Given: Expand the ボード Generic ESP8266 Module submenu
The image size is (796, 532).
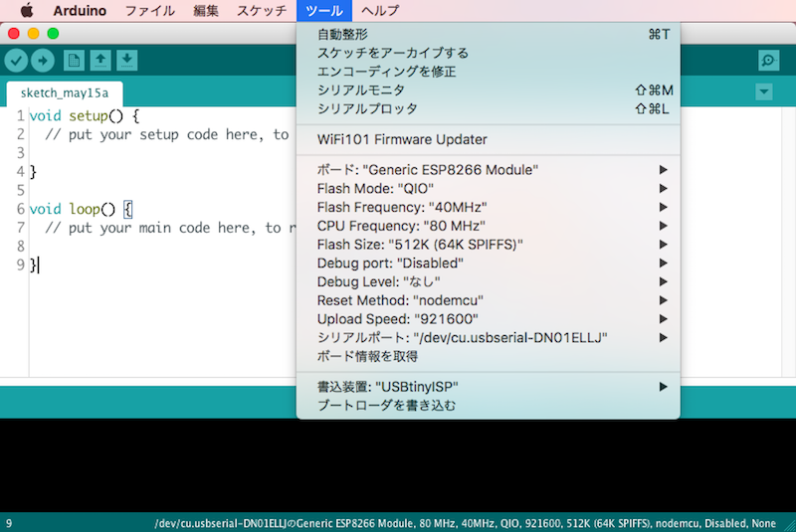Looking at the screenshot, I should pyautogui.click(x=488, y=170).
